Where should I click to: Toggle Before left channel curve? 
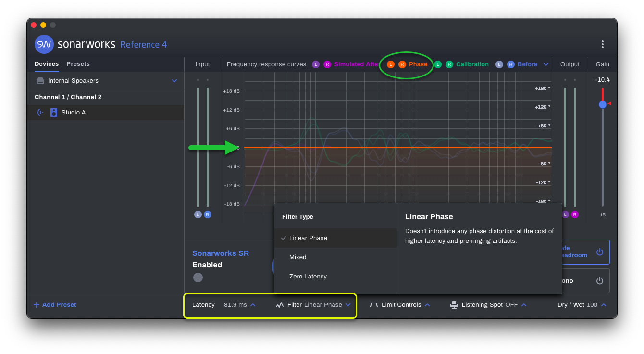point(499,64)
